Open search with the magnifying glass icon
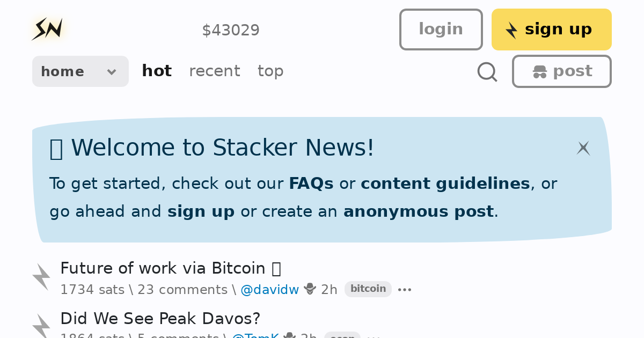The height and width of the screenshot is (338, 644). (x=487, y=71)
